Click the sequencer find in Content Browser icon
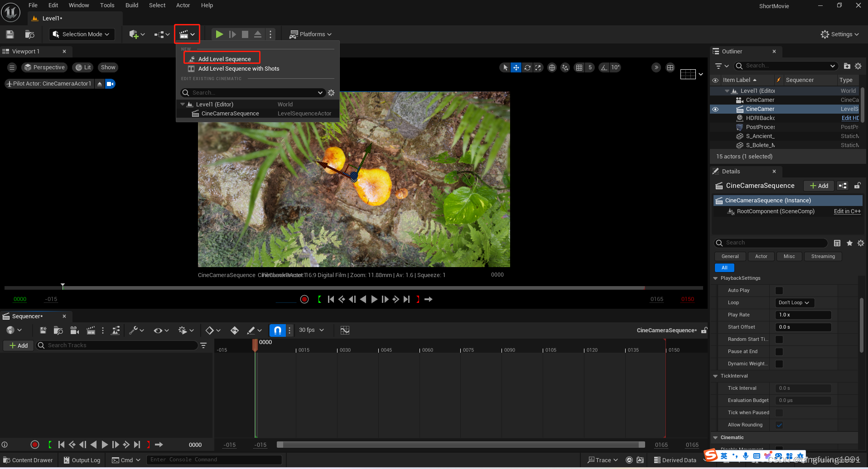Image resolution: width=868 pixels, height=469 pixels. coord(58,330)
